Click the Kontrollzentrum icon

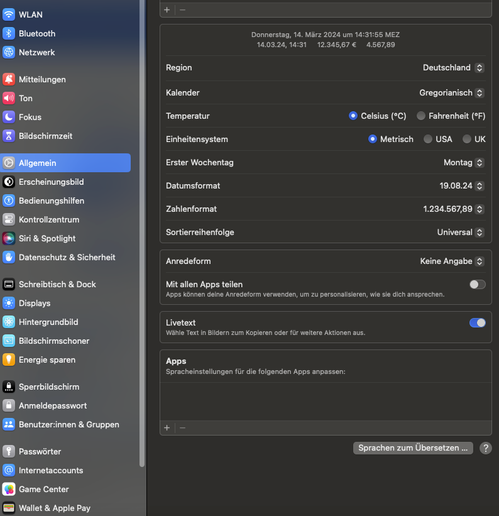coord(9,220)
